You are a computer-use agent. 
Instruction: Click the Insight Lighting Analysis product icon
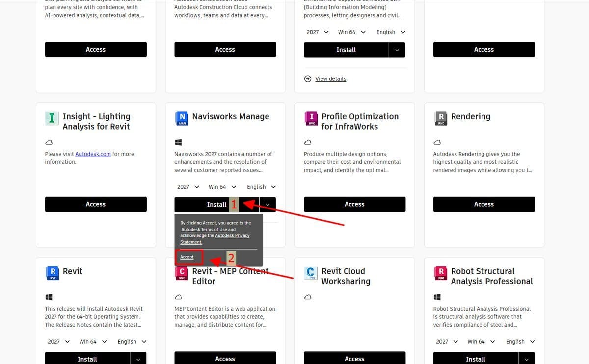52,118
